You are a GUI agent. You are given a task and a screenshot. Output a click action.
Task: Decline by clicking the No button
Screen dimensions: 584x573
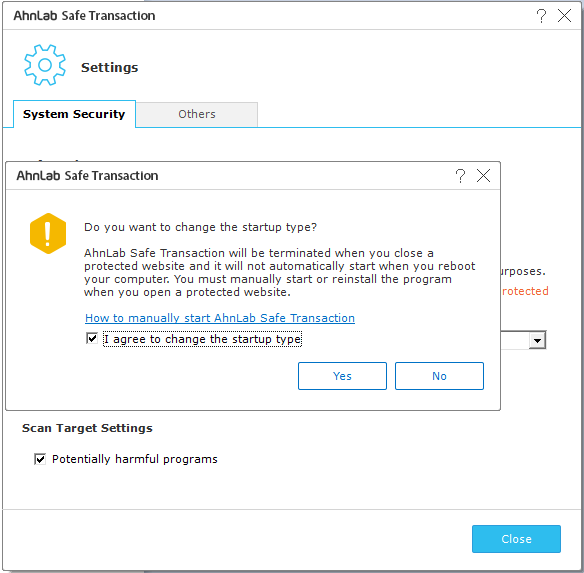[439, 376]
